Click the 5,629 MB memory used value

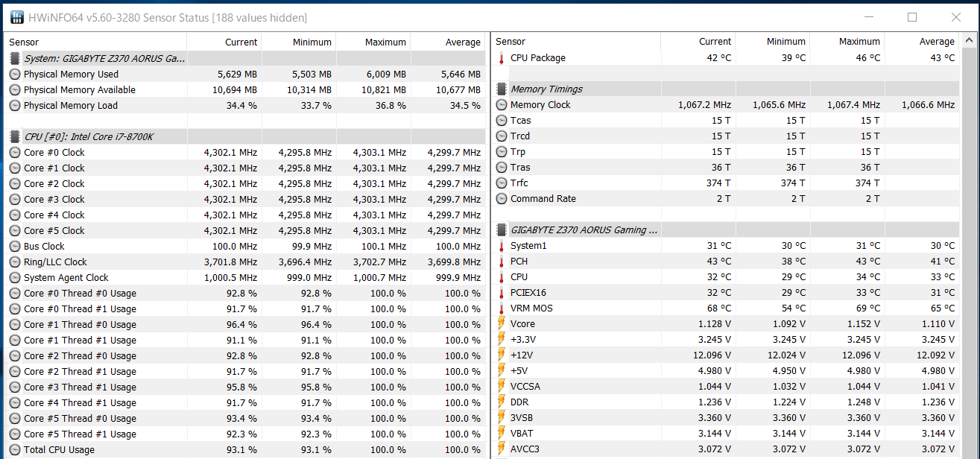coord(238,75)
